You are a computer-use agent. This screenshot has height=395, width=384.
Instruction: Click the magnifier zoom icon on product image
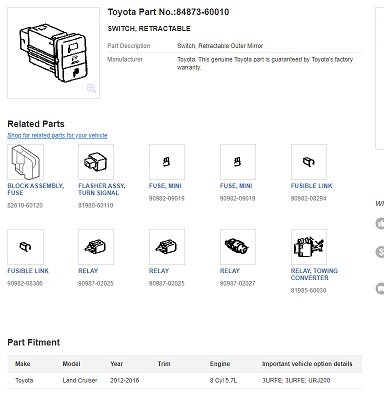point(91,88)
